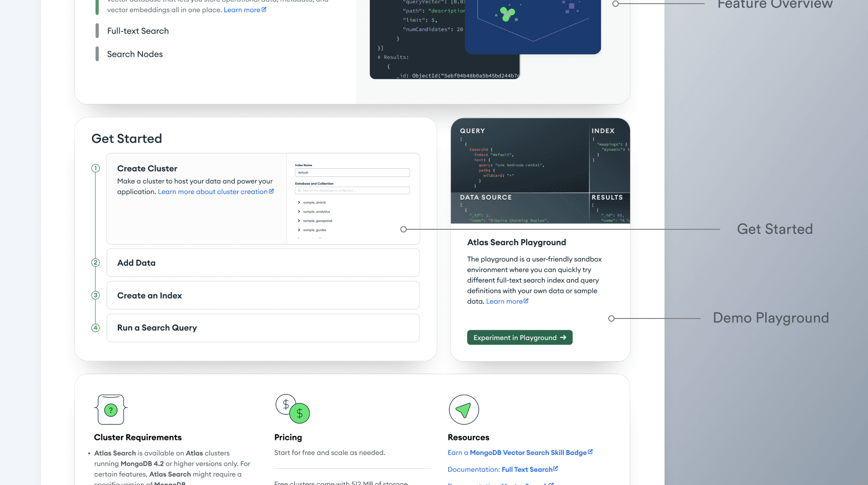Viewport: 868px width, 485px height.
Task: Expand the sample_guides database chevron
Action: click(299, 230)
